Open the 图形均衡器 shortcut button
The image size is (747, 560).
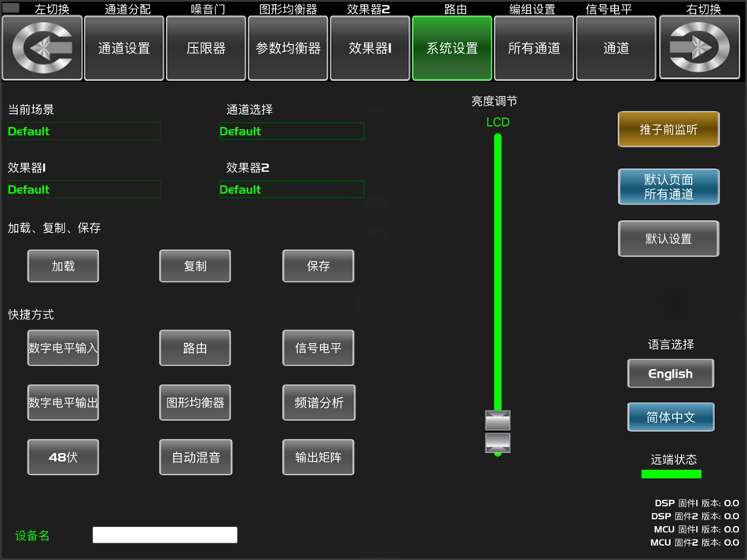[x=195, y=403]
